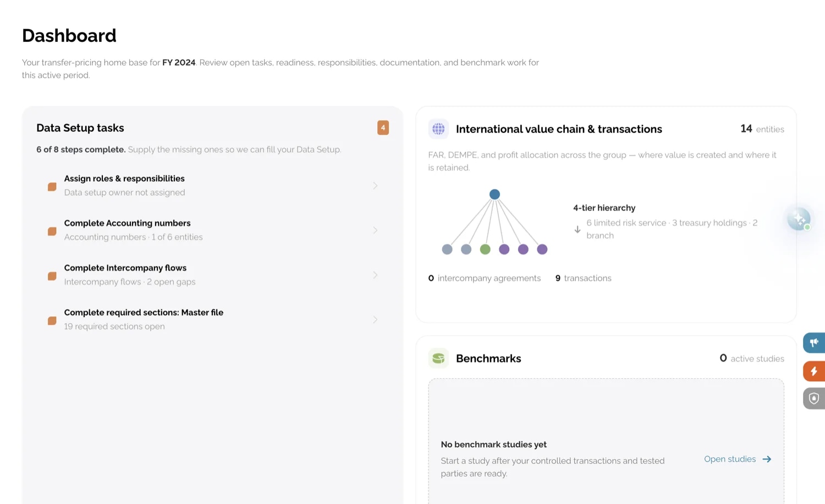Click the 6 of 8 steps complete text
Viewport: 825px width, 504px height.
coord(81,149)
